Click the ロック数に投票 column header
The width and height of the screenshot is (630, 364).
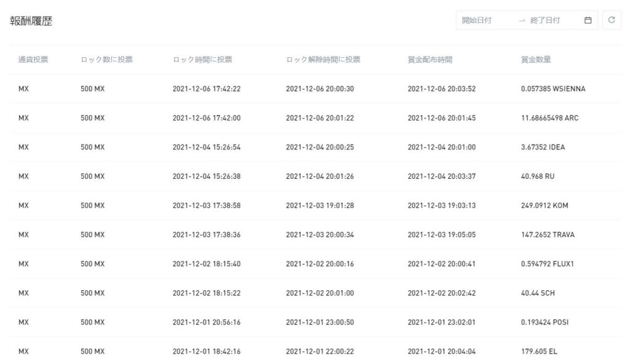point(106,60)
